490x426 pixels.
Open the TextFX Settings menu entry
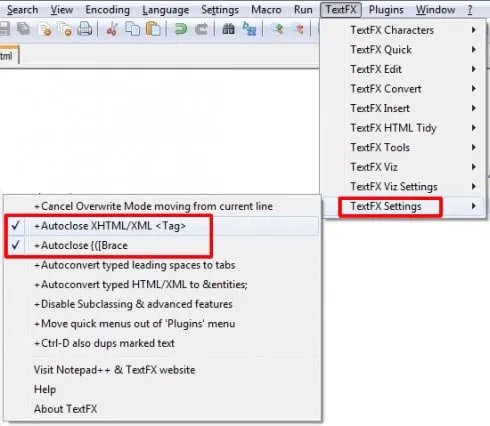(x=403, y=207)
